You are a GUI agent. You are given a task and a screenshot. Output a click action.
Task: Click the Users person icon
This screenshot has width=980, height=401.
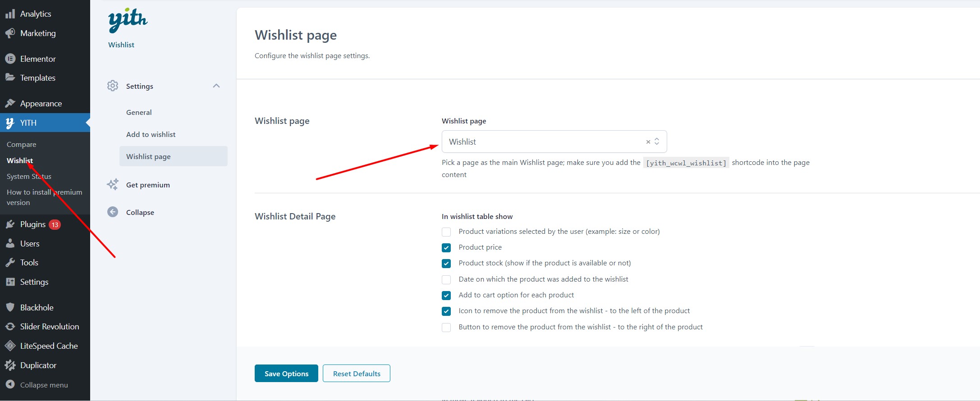[x=10, y=244]
